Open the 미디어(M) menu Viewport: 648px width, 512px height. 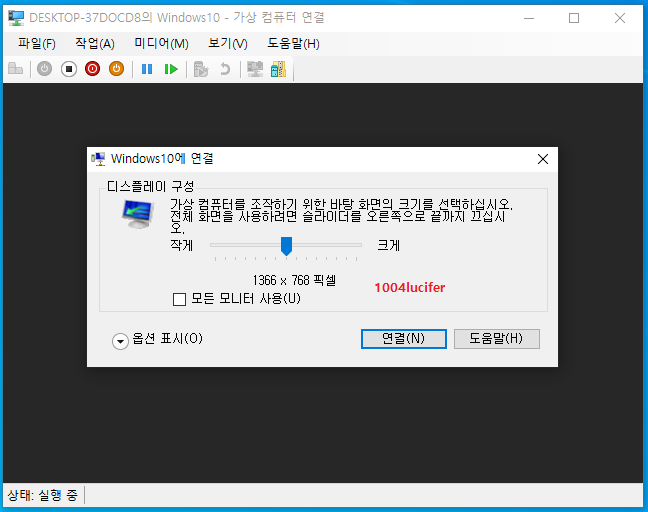pos(161,43)
